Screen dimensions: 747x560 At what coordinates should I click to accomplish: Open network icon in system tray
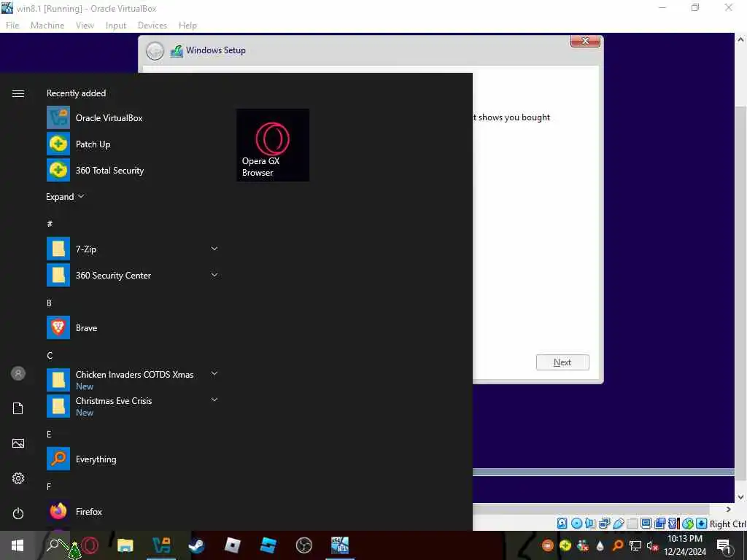pos(635,545)
